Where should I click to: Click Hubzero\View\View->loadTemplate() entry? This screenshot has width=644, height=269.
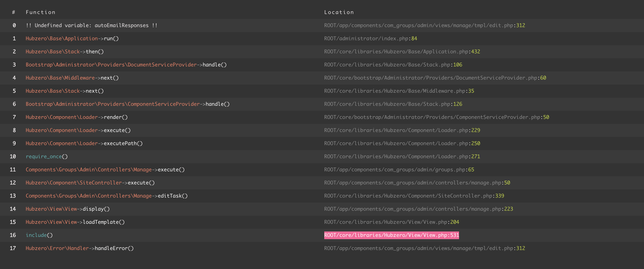pos(75,222)
